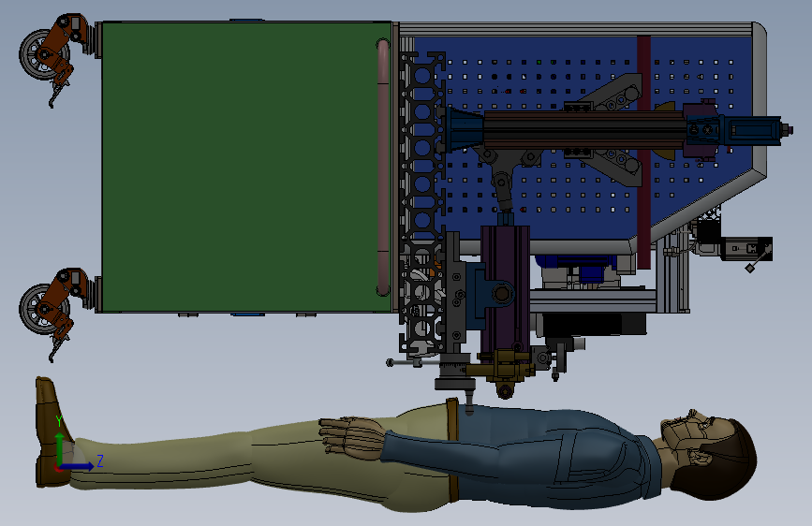Select the horizontal black linear actuator rail
Image resolution: width=812 pixels, height=526 pixels.
tap(585, 130)
